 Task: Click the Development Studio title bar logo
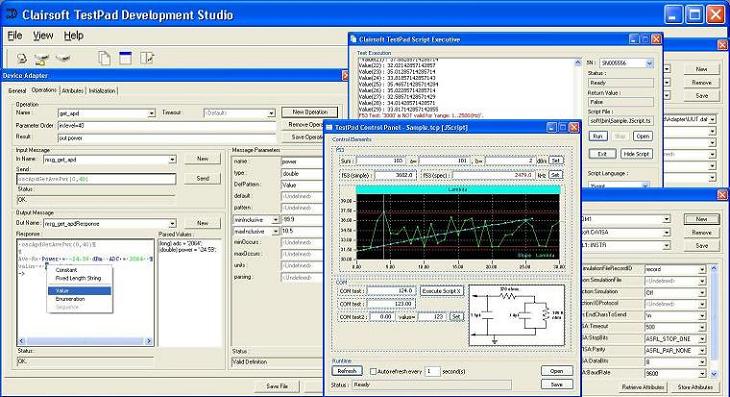pyautogui.click(x=12, y=14)
